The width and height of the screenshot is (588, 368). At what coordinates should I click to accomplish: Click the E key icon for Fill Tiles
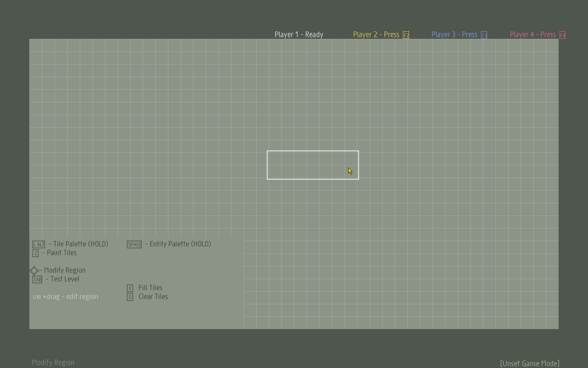[x=130, y=288]
